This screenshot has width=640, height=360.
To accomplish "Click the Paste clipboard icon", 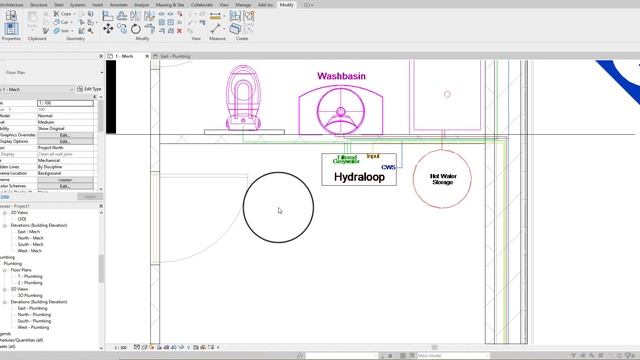I will tap(32, 18).
